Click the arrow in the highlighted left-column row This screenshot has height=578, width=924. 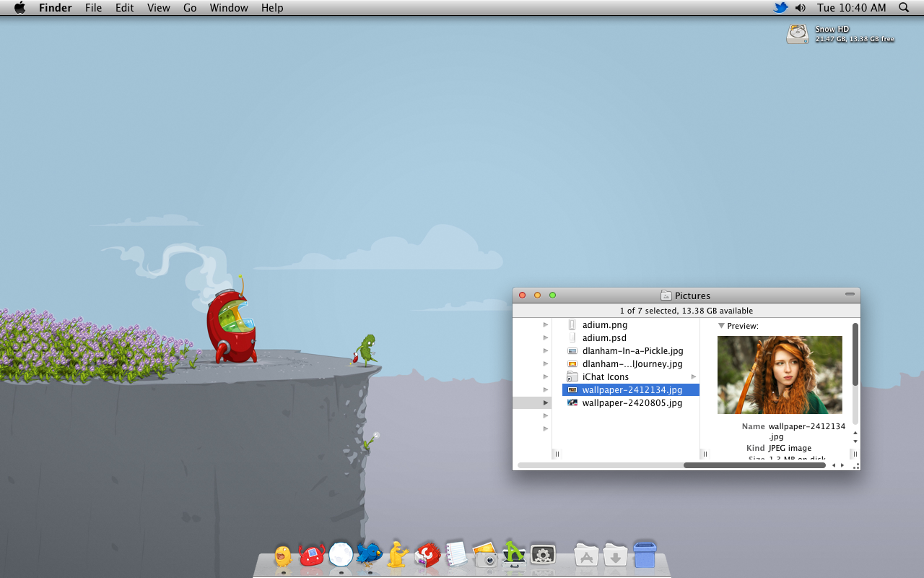546,403
